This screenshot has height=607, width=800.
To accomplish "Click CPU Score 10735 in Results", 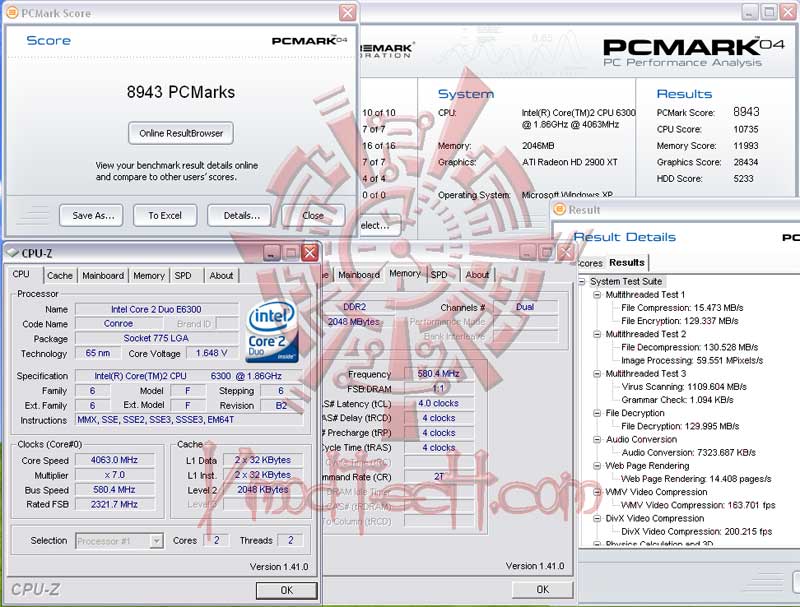I will point(707,130).
